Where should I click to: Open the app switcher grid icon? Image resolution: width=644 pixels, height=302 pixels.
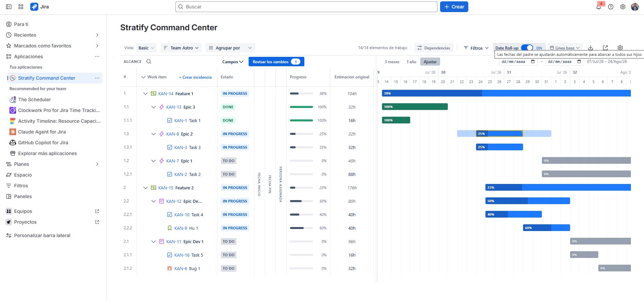coord(21,7)
